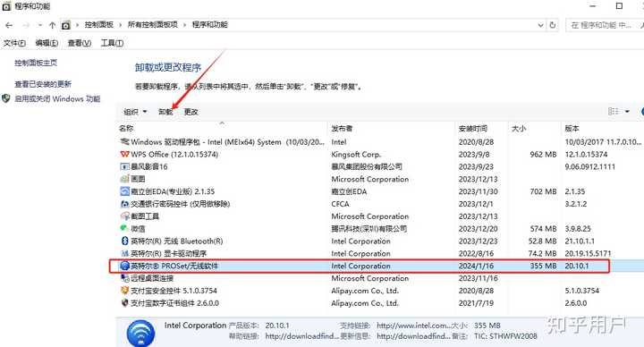Open the 文件(F) menu
This screenshot has height=347, width=644.
pyautogui.click(x=14, y=43)
